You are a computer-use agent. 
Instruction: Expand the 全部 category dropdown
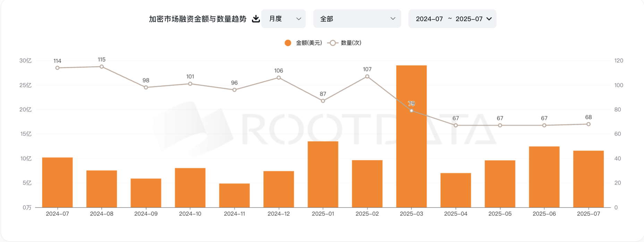pos(357,19)
